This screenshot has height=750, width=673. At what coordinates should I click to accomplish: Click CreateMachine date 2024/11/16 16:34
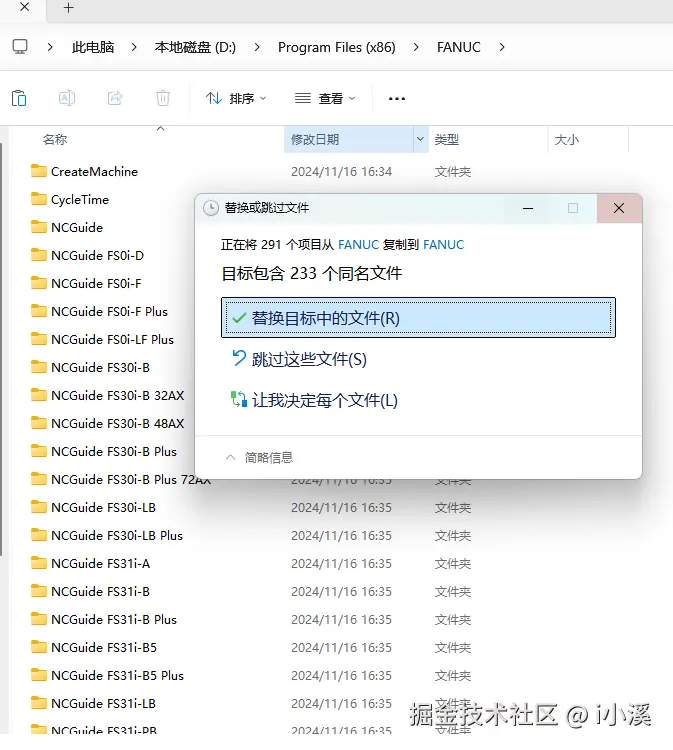tap(342, 171)
